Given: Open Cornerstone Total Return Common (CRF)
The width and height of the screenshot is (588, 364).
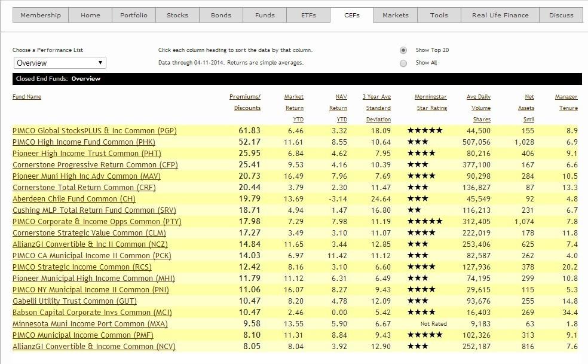Looking at the screenshot, I should tap(84, 188).
